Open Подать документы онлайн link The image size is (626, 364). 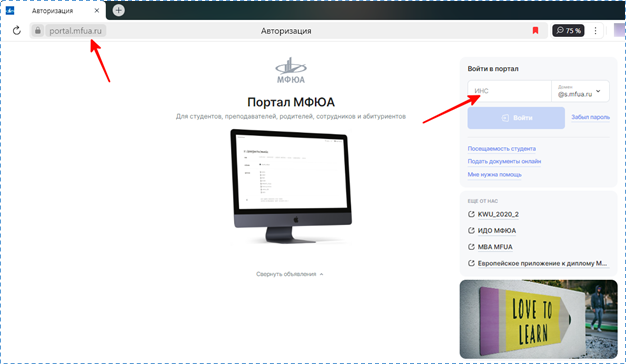(x=504, y=161)
